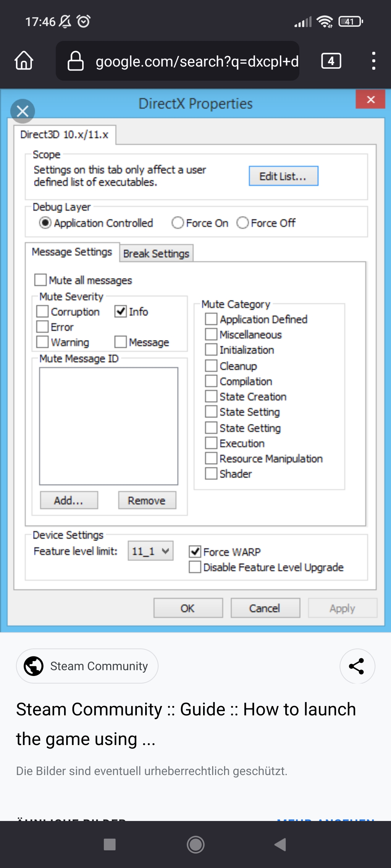Check Application Defined category

click(x=211, y=319)
